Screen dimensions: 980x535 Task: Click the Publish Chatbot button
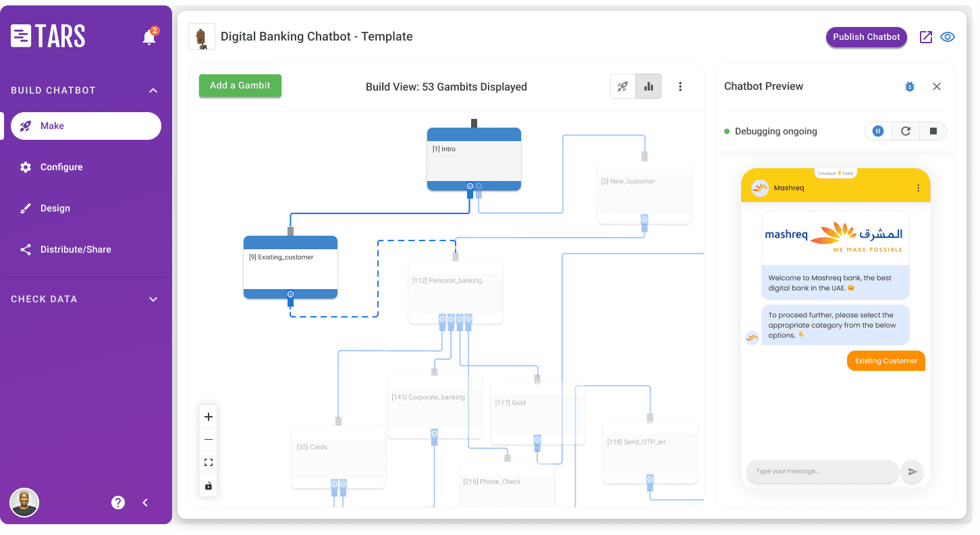pyautogui.click(x=866, y=37)
